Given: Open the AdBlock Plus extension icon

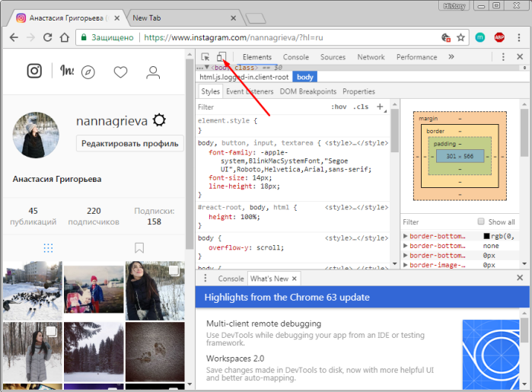Looking at the screenshot, I should click(x=499, y=37).
